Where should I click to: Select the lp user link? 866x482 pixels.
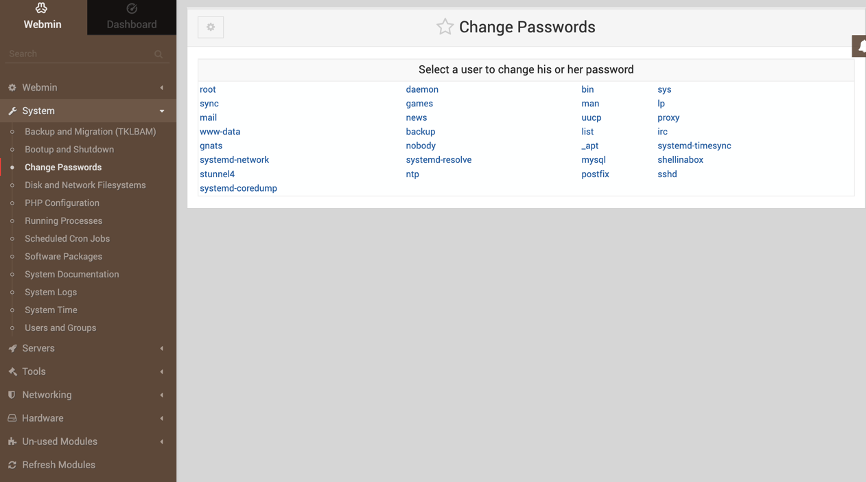tap(661, 104)
